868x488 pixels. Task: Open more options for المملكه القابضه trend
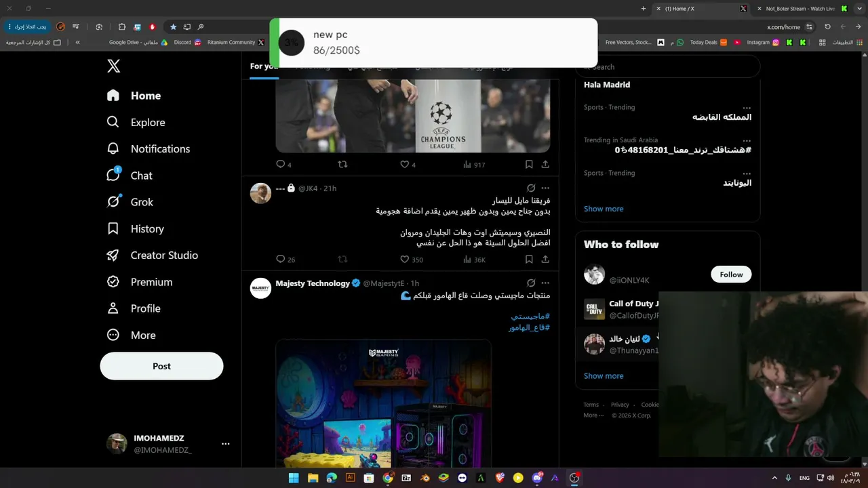747,108
